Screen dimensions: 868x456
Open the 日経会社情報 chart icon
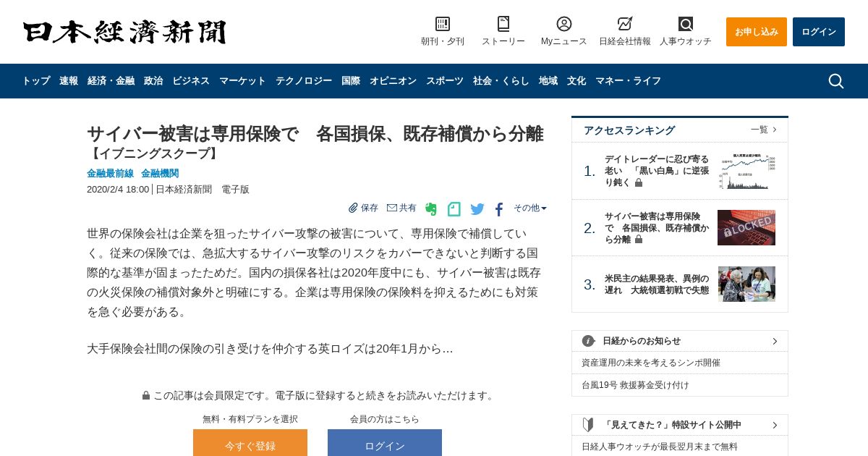point(625,24)
